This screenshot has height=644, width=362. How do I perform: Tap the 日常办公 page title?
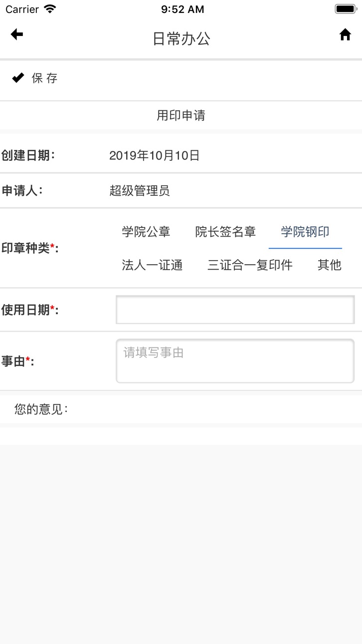(x=181, y=39)
